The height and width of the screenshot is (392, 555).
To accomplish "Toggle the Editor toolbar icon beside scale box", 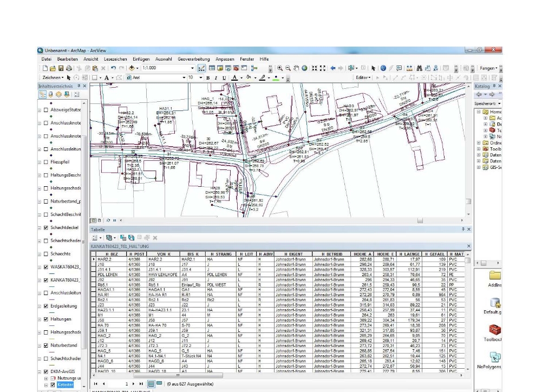I will (201, 68).
